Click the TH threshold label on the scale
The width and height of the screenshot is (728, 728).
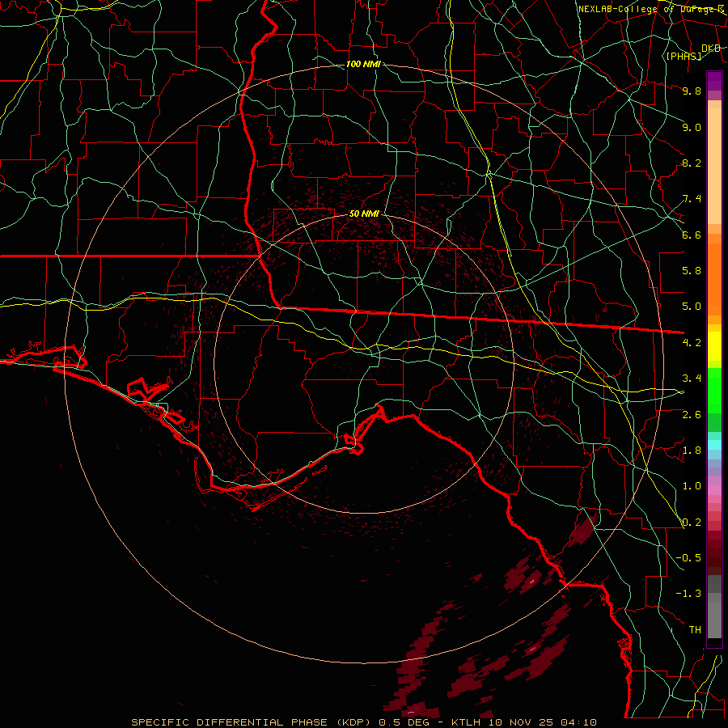tap(695, 630)
